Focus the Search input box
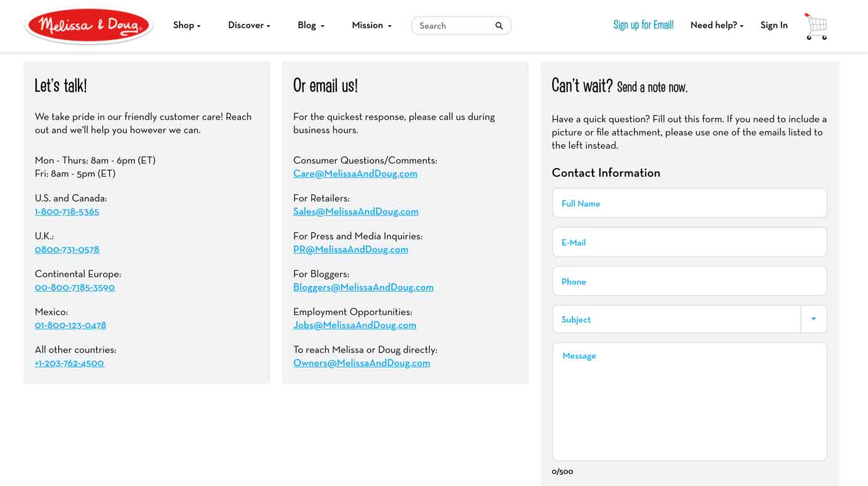 tap(453, 26)
